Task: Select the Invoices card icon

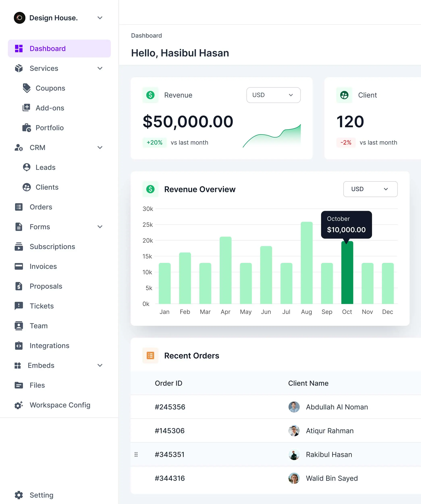Action: (x=19, y=266)
